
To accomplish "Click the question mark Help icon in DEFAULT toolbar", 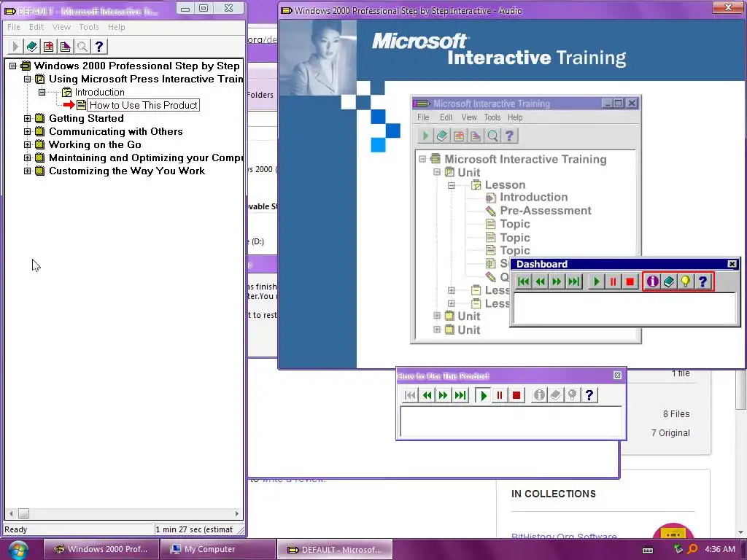I will click(98, 47).
